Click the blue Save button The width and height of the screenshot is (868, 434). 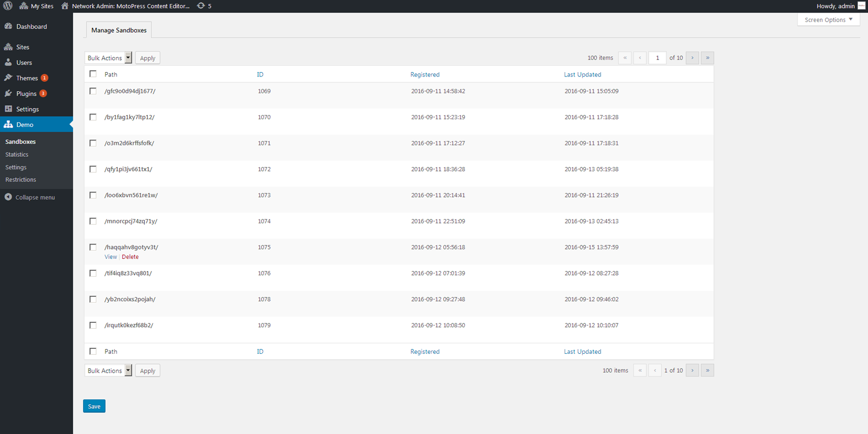coord(94,406)
